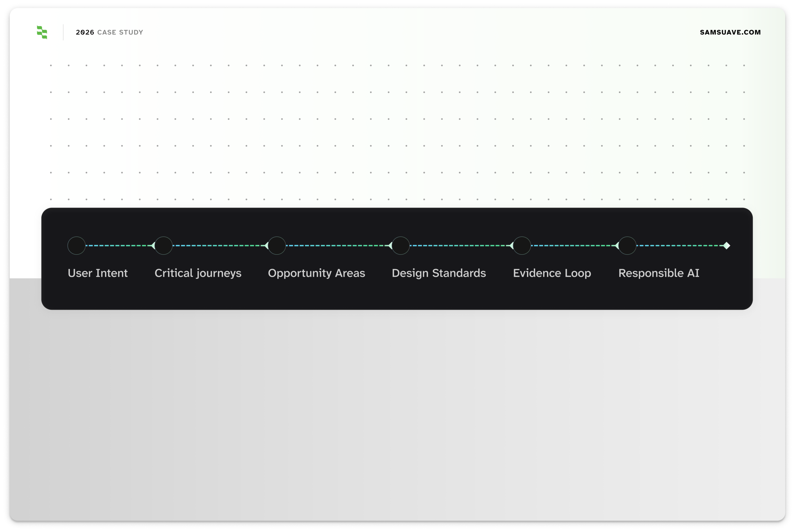This screenshot has height=532, width=795.
Task: Click the "Design Standards" label
Action: coord(439,273)
